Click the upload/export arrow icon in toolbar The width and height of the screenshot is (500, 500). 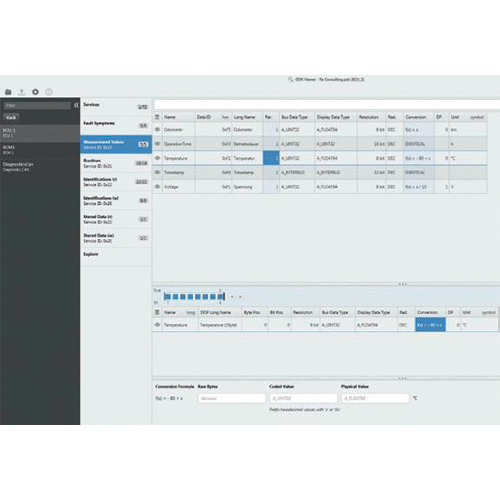[22, 92]
